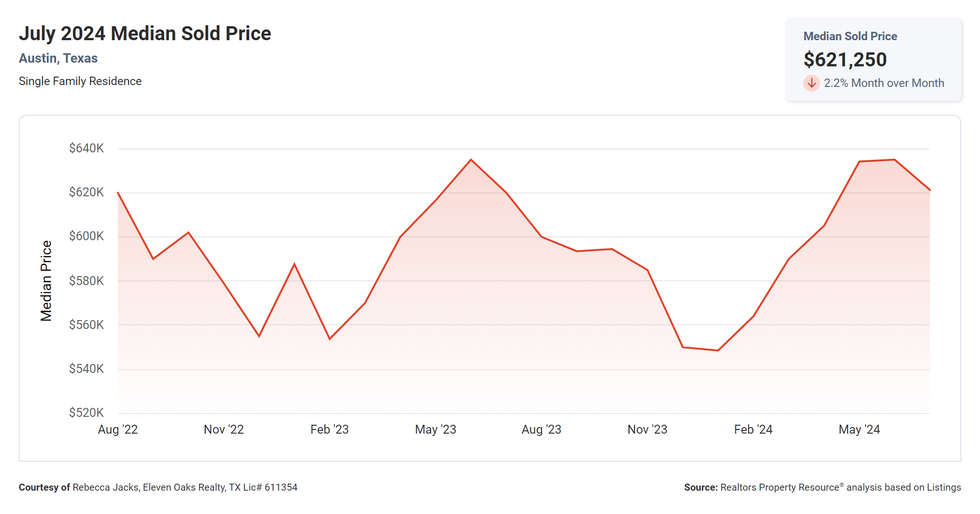980x514 pixels.
Task: Click the $640K y-axis tick label
Action: [86, 149]
